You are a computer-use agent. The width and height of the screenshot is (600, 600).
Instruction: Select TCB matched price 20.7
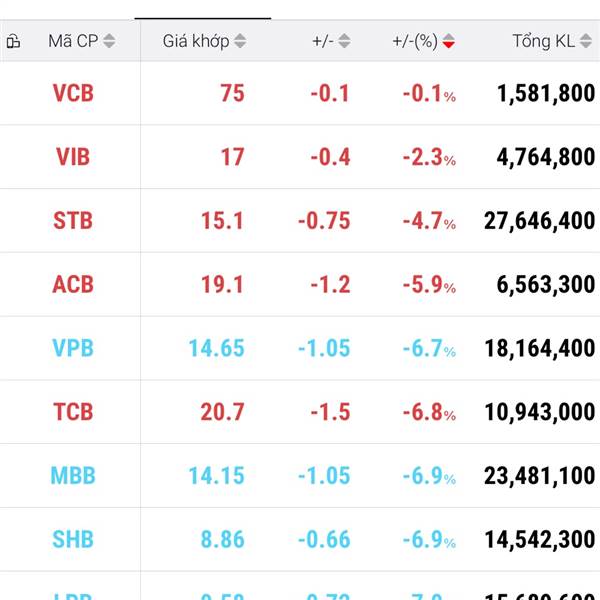[x=223, y=412]
